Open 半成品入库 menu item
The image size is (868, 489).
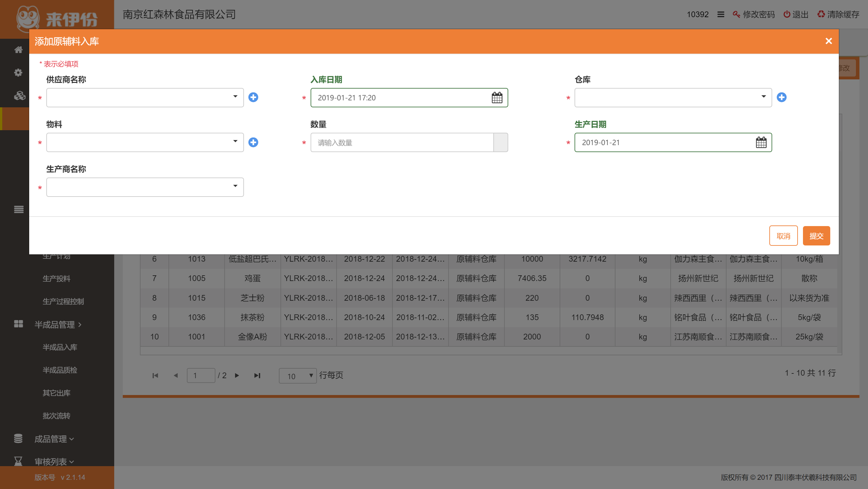click(60, 347)
